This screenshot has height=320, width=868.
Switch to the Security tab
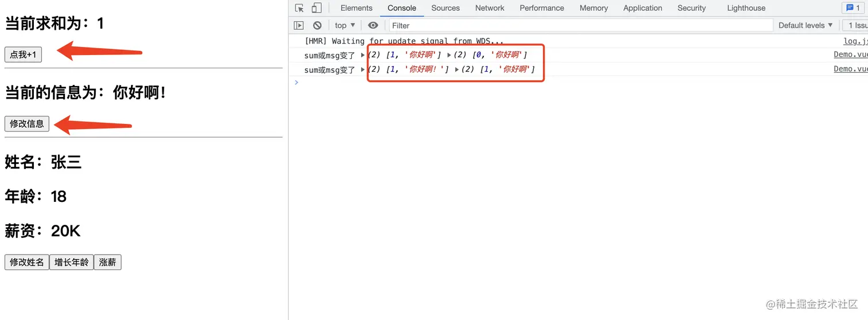pos(692,8)
